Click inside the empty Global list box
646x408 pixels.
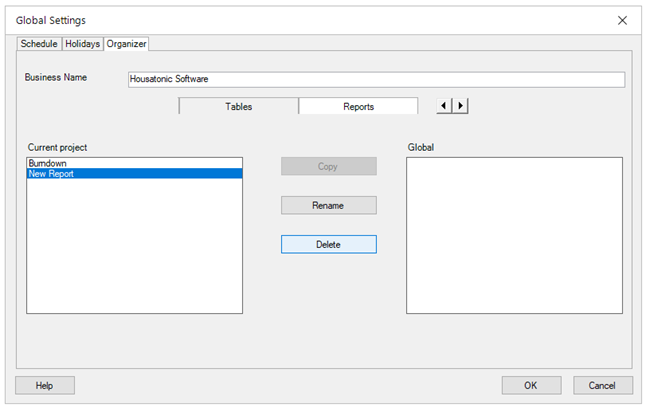tap(514, 235)
